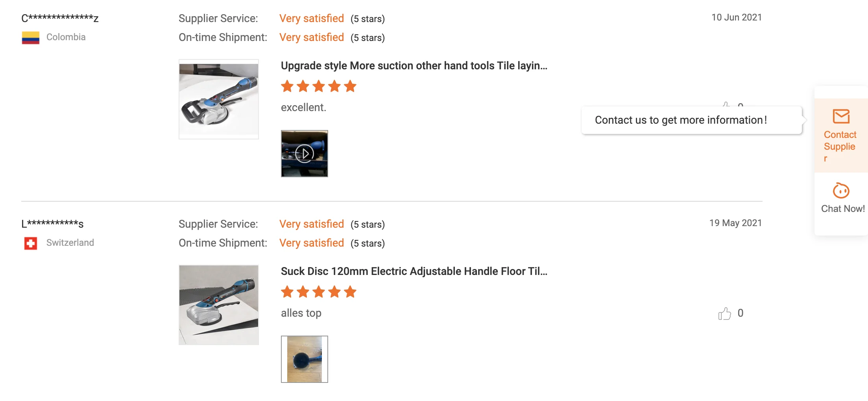
Task: Click the reviewer name C***z
Action: coord(60,18)
